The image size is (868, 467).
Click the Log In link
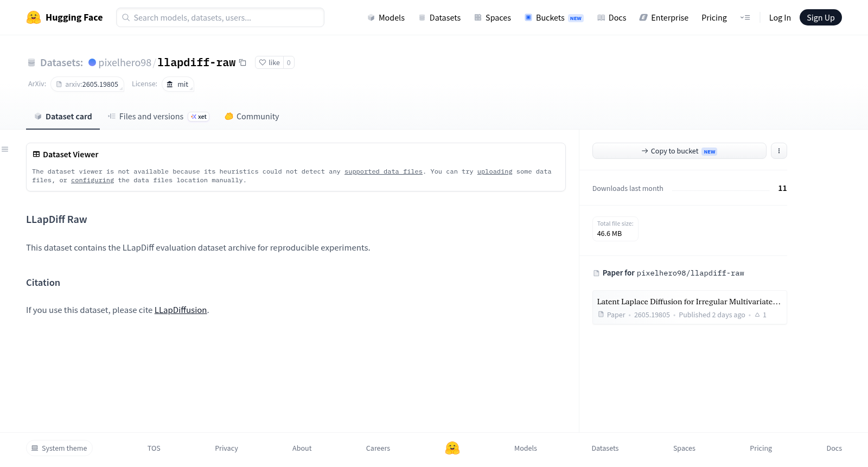780,17
